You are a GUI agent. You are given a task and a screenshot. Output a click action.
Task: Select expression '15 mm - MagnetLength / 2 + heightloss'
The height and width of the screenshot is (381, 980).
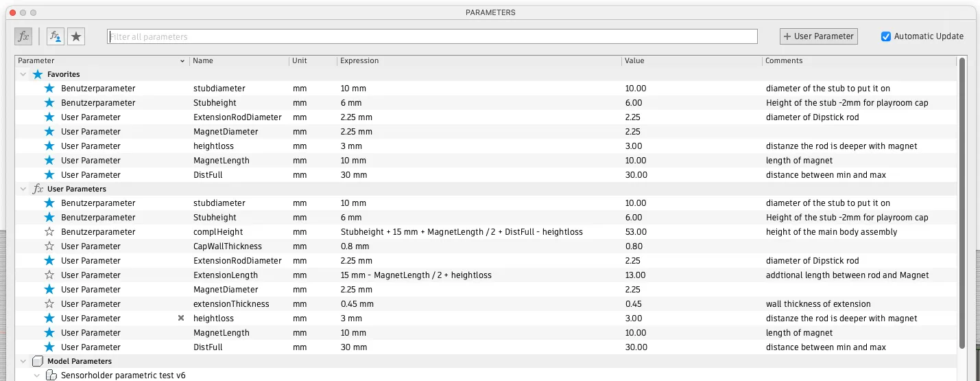[x=416, y=275]
